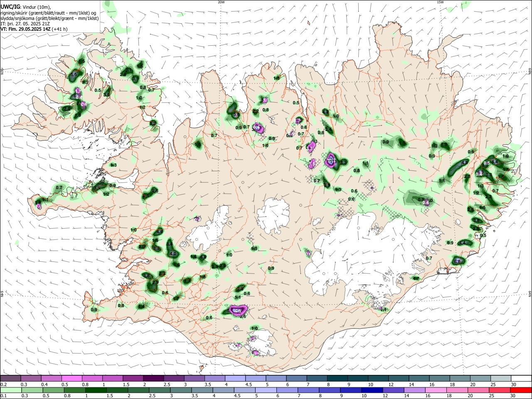Click the '0.4' label in the snow legend
Screen dimensions: 532x399
[44, 384]
